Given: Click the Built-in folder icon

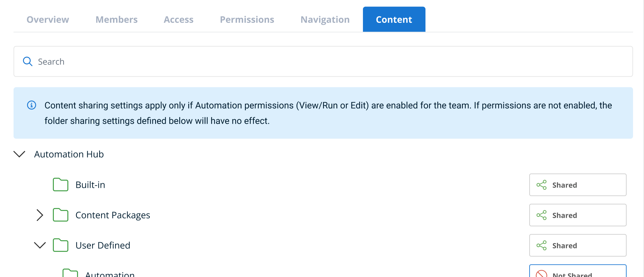Looking at the screenshot, I should (x=61, y=185).
